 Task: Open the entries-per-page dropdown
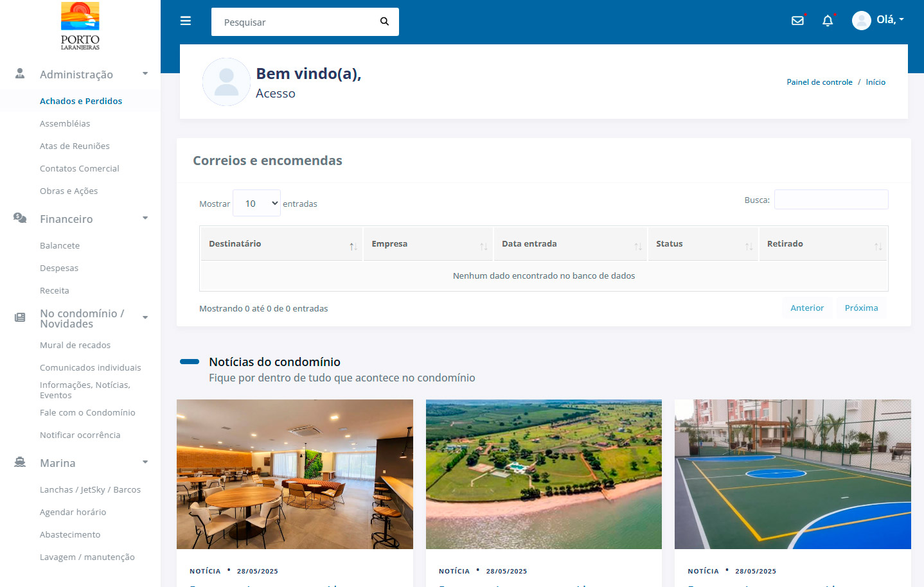256,204
